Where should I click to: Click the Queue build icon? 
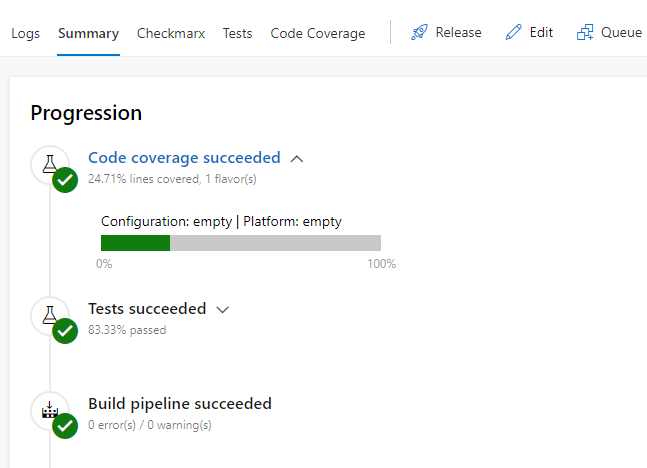(x=585, y=32)
